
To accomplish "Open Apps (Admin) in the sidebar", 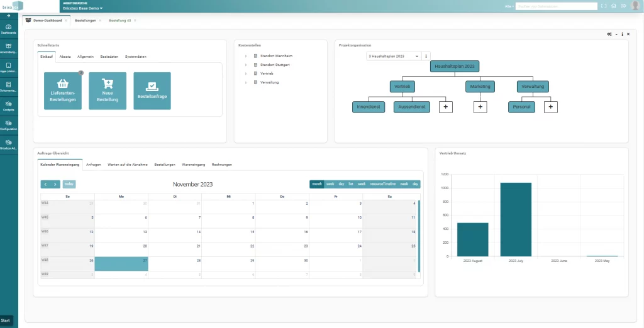I will pyautogui.click(x=9, y=67).
